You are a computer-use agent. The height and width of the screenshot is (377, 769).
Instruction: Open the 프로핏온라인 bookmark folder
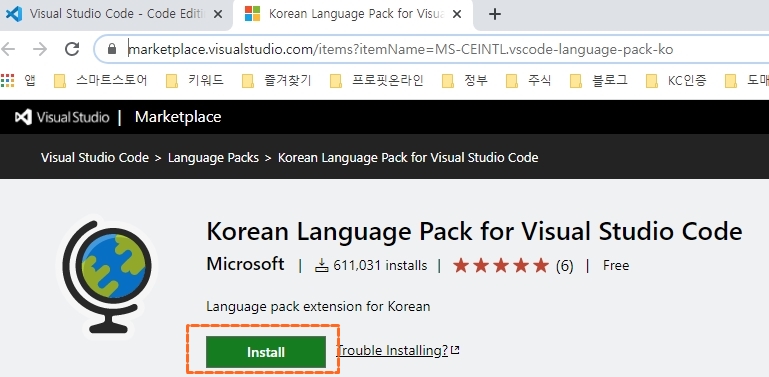pyautogui.click(x=377, y=80)
